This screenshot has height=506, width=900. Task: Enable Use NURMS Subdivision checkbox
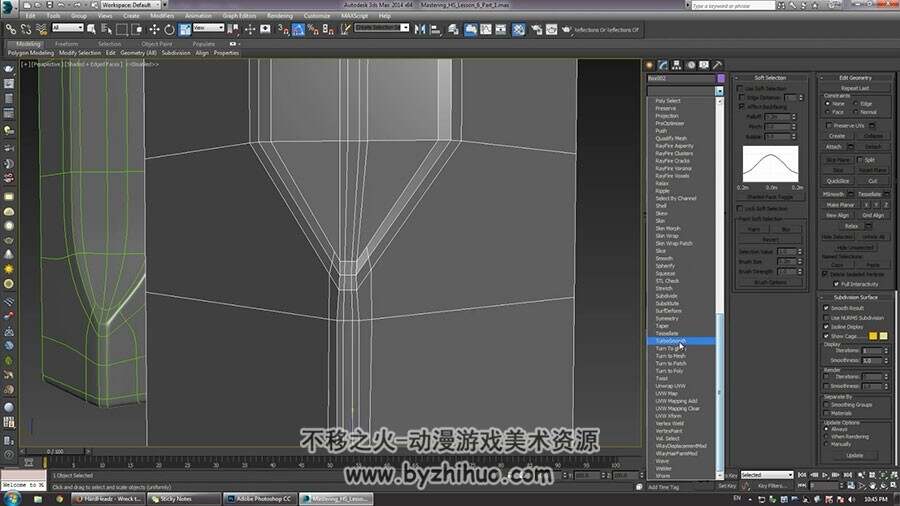pyautogui.click(x=827, y=317)
